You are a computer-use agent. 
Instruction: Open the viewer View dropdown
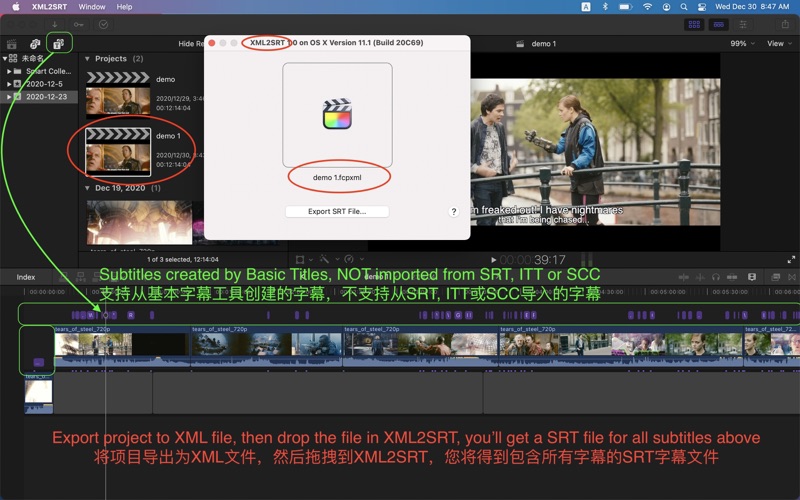(780, 44)
